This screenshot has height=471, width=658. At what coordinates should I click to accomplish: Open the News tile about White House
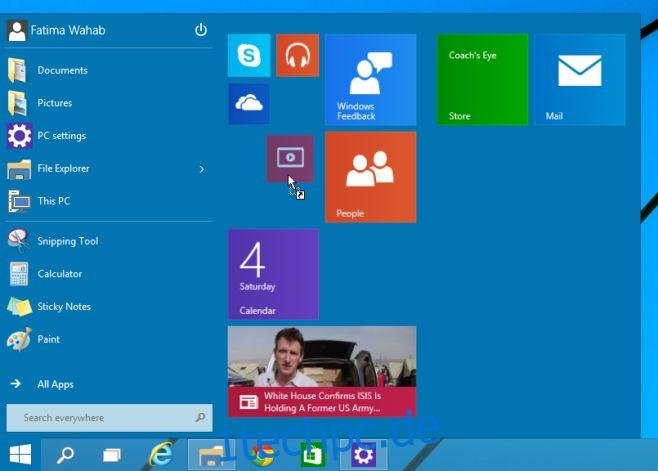tap(322, 371)
